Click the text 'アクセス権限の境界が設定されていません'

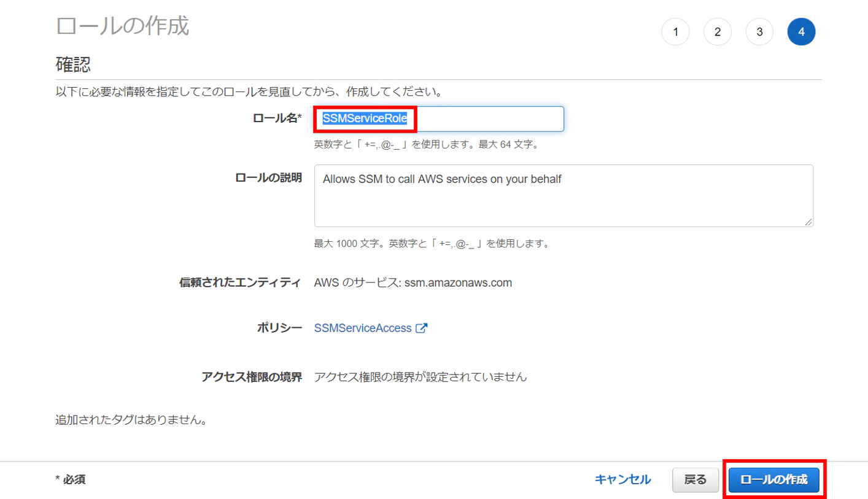click(420, 377)
